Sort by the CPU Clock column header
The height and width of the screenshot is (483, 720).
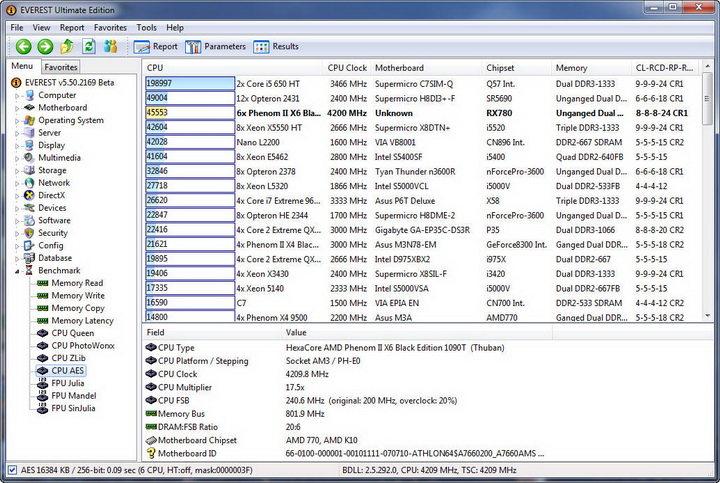[347, 68]
